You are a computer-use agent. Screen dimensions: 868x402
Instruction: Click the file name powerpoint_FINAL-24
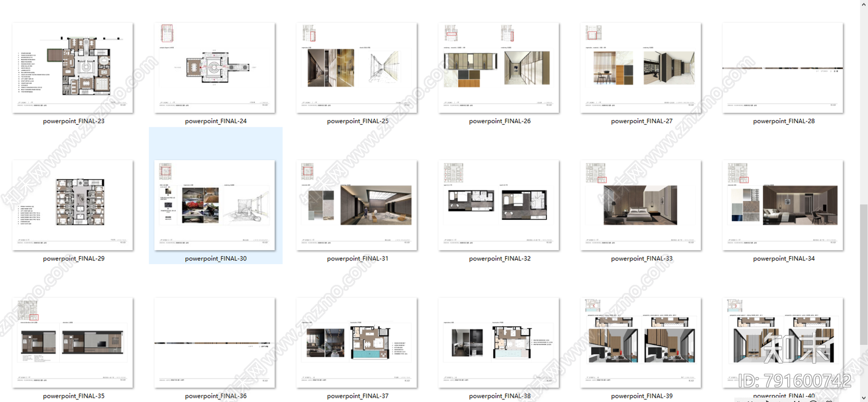pyautogui.click(x=216, y=121)
